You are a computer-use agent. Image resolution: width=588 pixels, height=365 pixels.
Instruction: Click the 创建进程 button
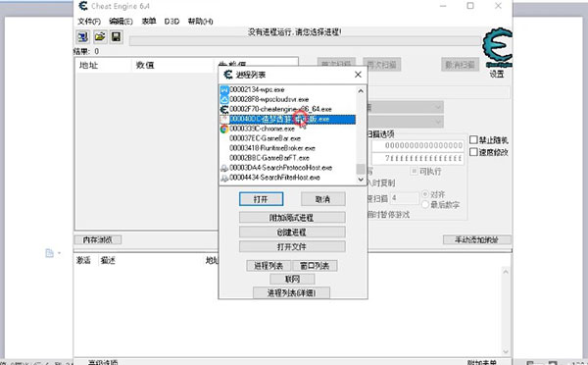coord(292,233)
